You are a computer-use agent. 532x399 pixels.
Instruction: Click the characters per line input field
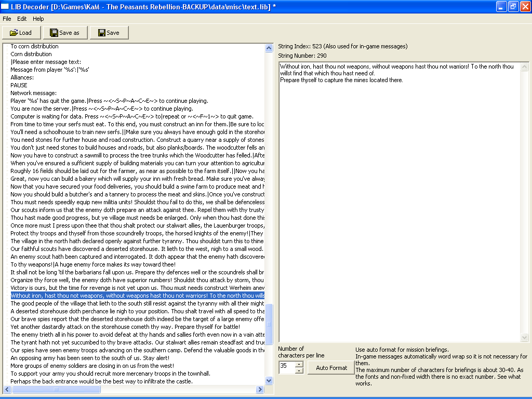(286, 368)
